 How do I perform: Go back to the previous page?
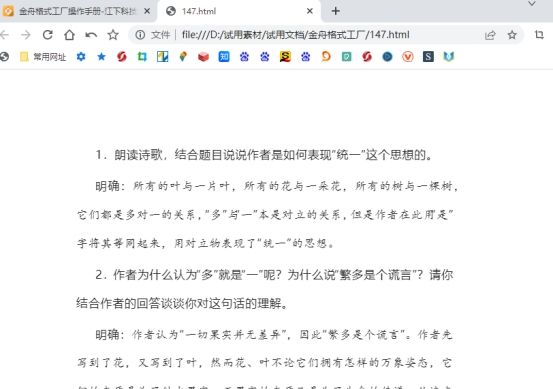(4, 35)
